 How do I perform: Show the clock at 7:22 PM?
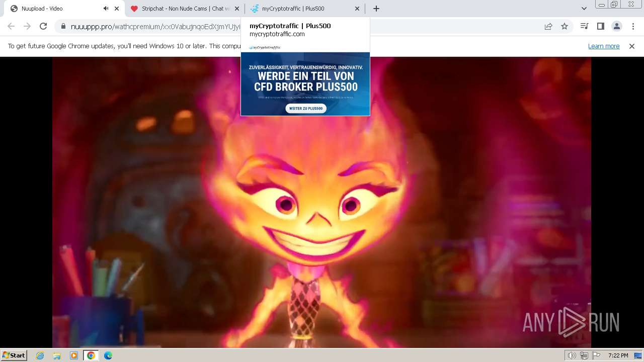(x=618, y=355)
